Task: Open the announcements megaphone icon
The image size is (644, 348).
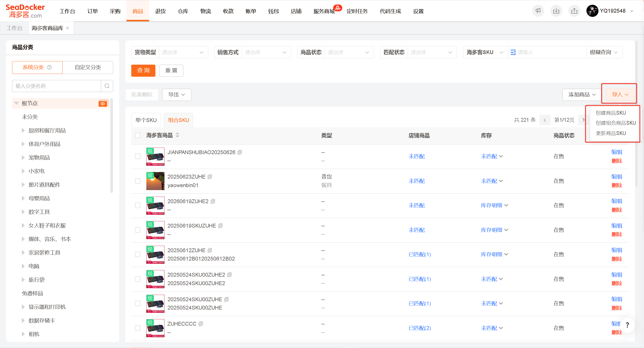Action: pos(538,11)
